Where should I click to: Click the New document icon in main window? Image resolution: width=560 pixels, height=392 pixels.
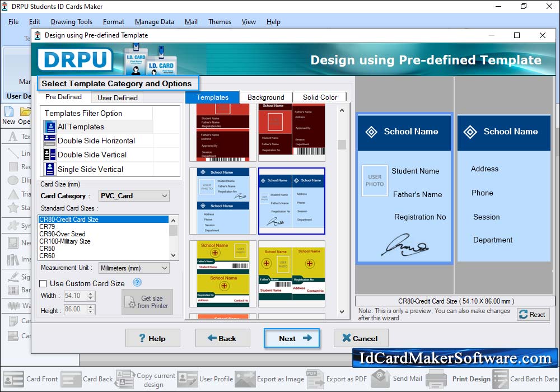point(9,111)
